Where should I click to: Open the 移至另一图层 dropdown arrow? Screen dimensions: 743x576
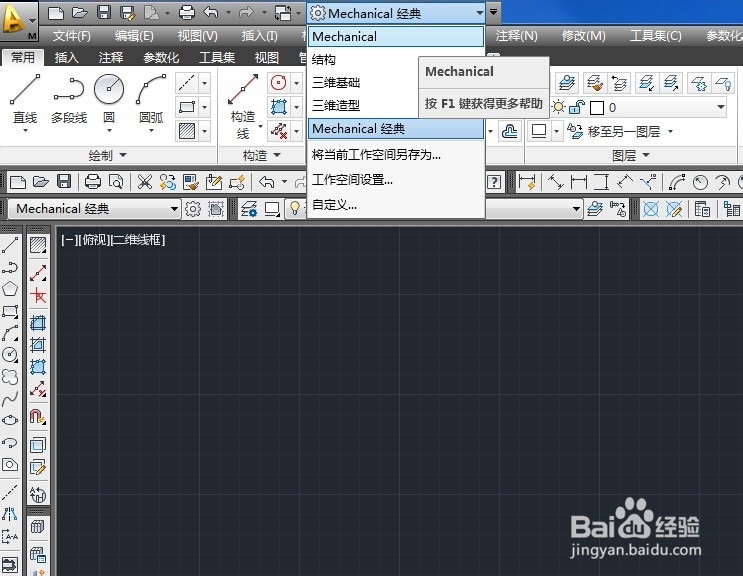[x=671, y=131]
